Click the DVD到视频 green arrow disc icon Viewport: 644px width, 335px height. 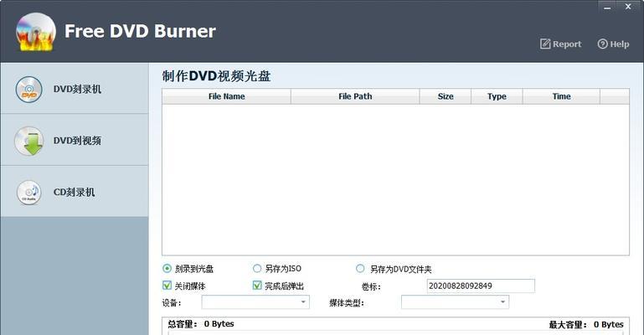[x=28, y=141]
